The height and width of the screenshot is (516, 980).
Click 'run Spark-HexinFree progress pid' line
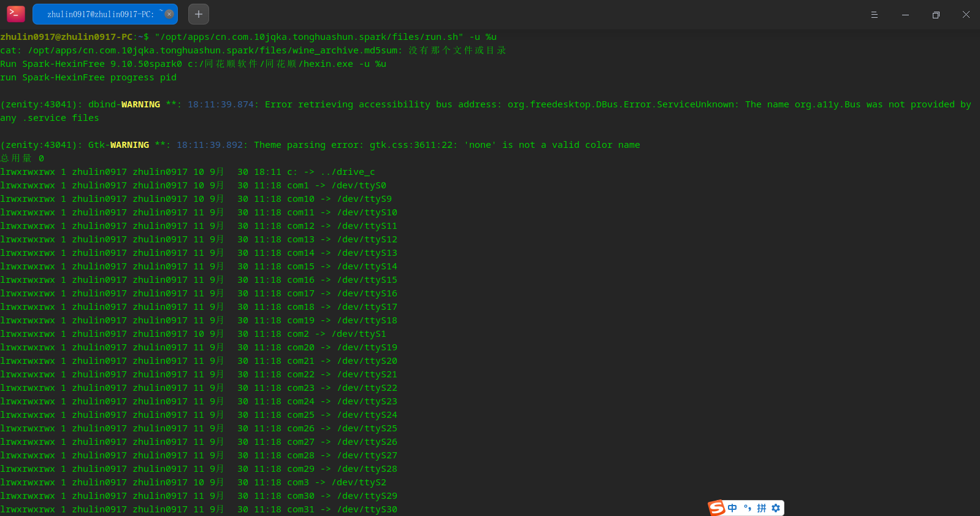[88, 77]
